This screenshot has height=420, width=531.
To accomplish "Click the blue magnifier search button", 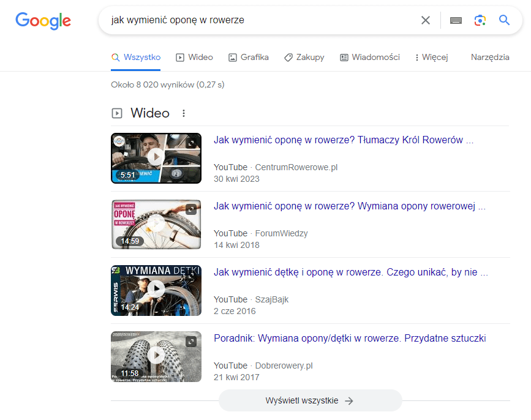I will (504, 20).
